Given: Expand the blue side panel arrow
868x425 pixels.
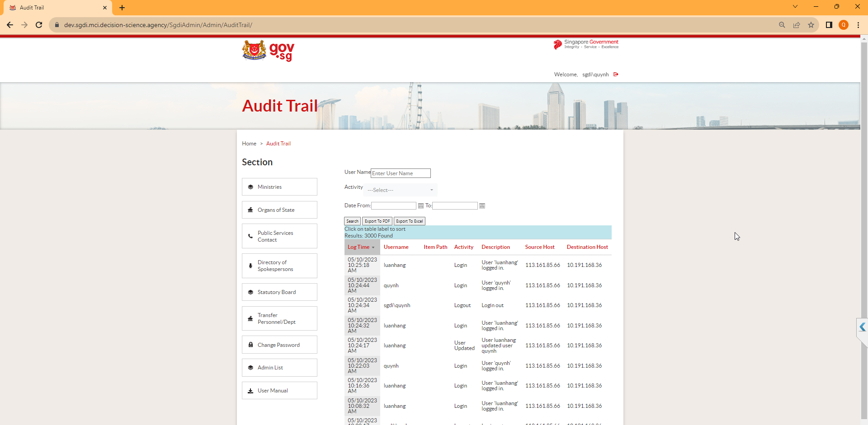Looking at the screenshot, I should point(862,327).
